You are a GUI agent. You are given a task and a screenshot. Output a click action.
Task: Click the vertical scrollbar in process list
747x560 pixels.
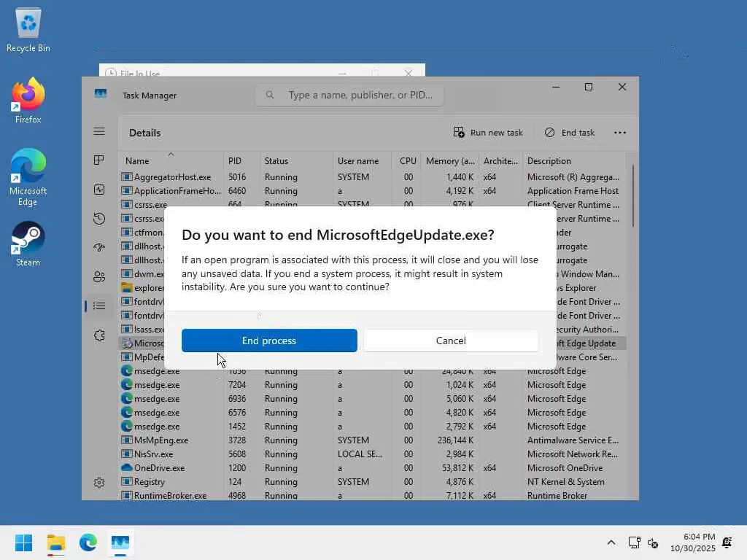(632, 195)
